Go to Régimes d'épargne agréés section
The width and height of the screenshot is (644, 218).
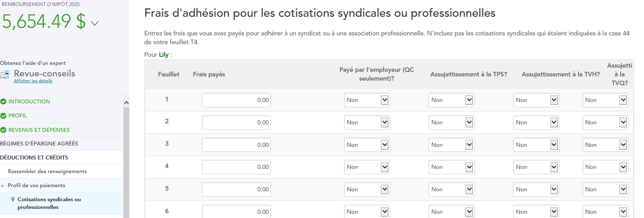click(39, 144)
